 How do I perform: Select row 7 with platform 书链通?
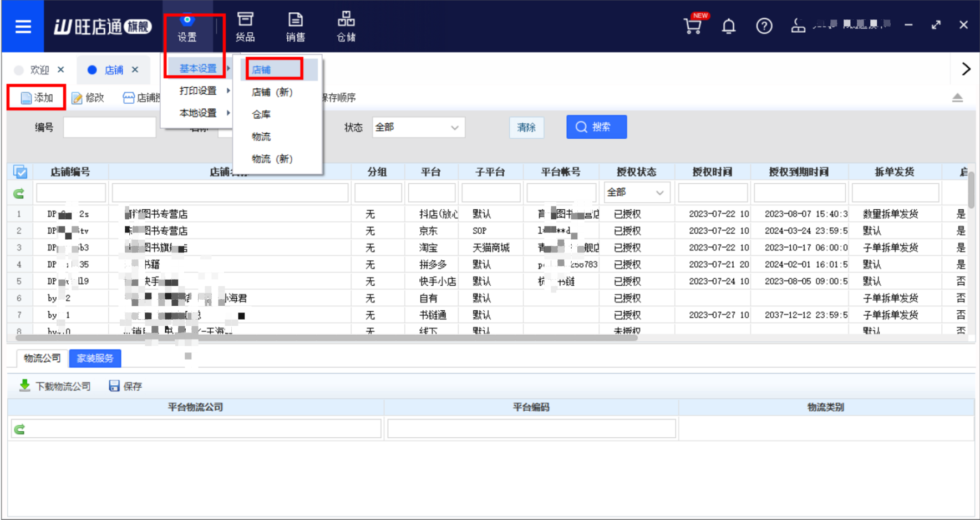488,315
